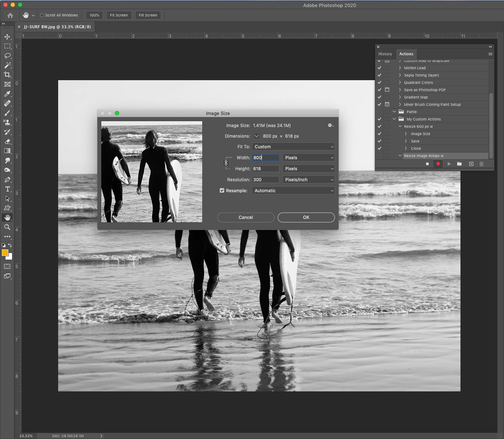Select the Crop tool
The height and width of the screenshot is (439, 504).
[x=7, y=75]
